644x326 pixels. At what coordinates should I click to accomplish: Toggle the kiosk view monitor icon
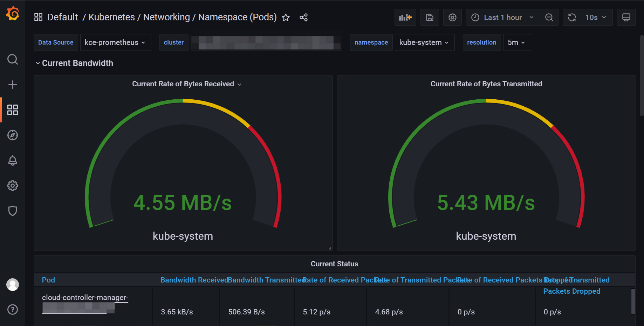click(626, 18)
